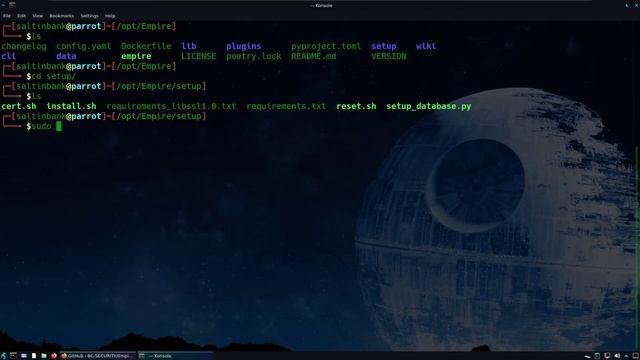Click the LICENSE filename
This screenshot has height=360, width=640.
coord(199,56)
